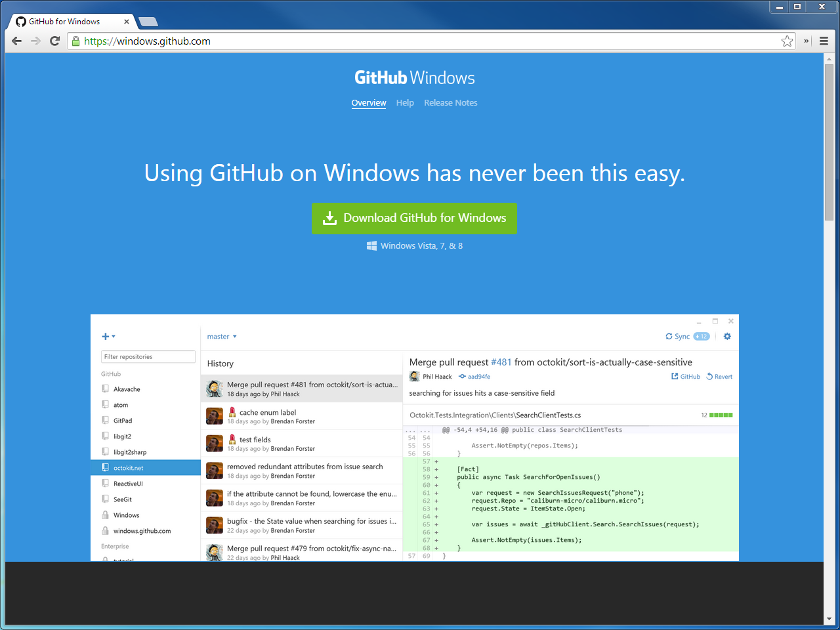Open commit on GitHub via external link icon
This screenshot has width=840, height=630.
click(675, 377)
